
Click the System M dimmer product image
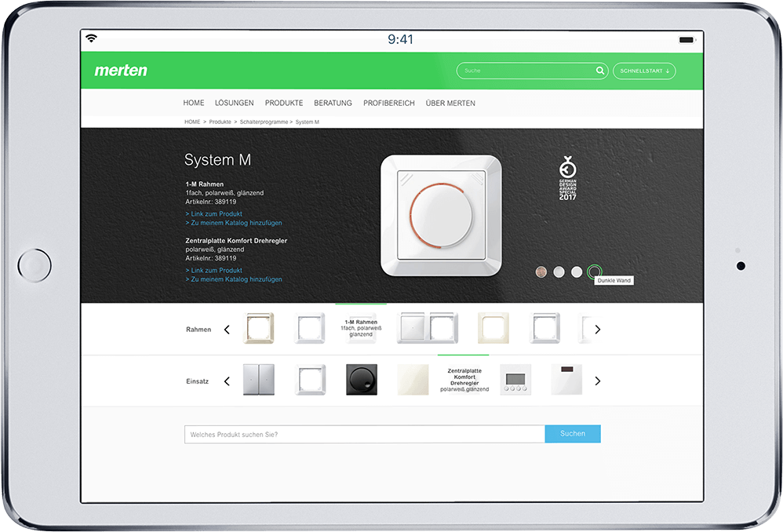tap(441, 215)
